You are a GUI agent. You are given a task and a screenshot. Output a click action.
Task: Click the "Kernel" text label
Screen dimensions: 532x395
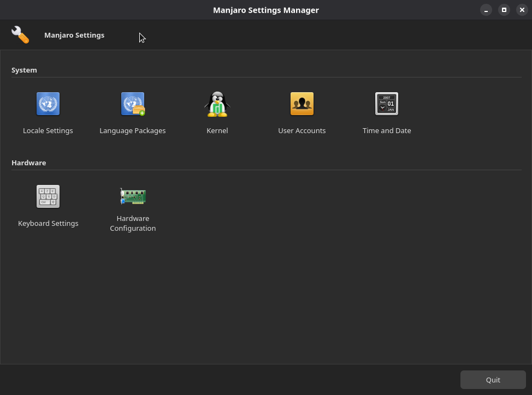click(x=217, y=131)
